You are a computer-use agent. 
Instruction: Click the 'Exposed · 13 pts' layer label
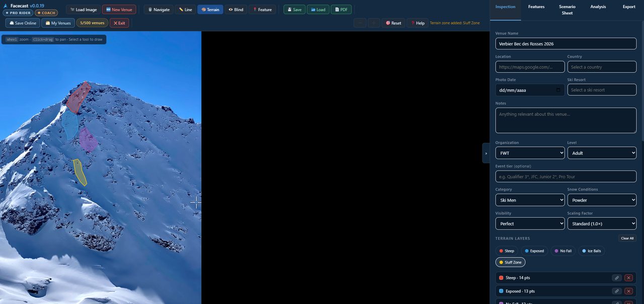[x=520, y=291]
